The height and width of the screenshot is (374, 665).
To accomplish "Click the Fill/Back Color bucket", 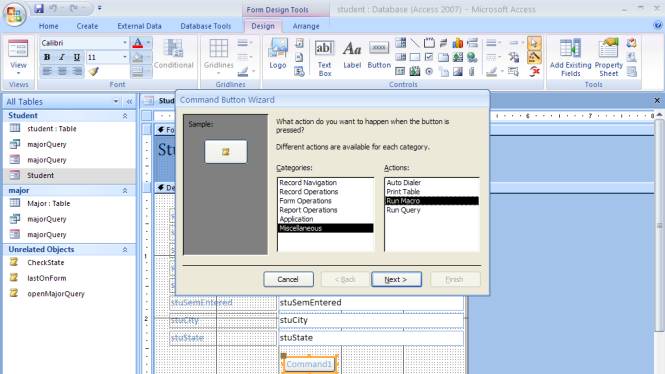I will [x=138, y=57].
